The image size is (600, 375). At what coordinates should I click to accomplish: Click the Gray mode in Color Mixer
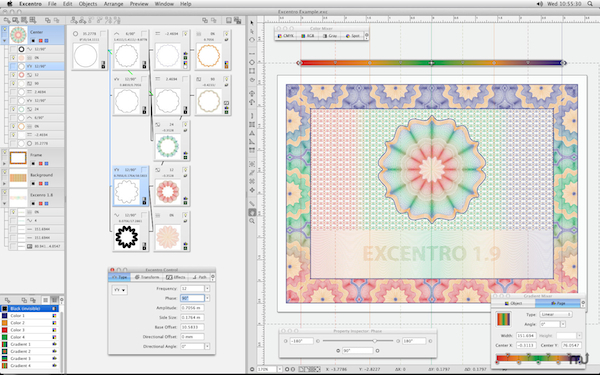(330, 36)
